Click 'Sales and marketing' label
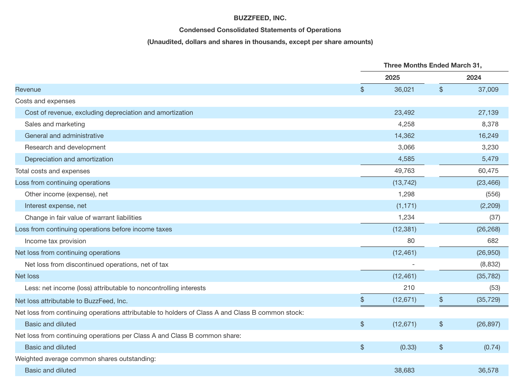532x392 pixels. point(55,124)
